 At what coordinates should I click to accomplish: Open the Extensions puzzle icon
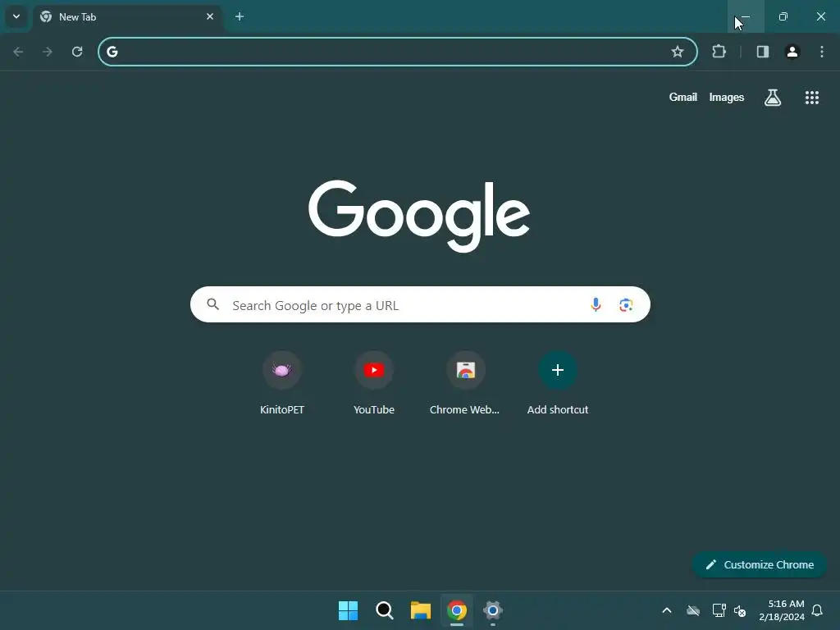tap(719, 52)
